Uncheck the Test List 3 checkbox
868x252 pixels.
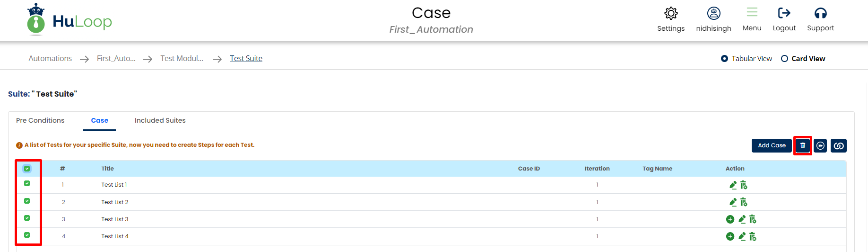click(27, 218)
